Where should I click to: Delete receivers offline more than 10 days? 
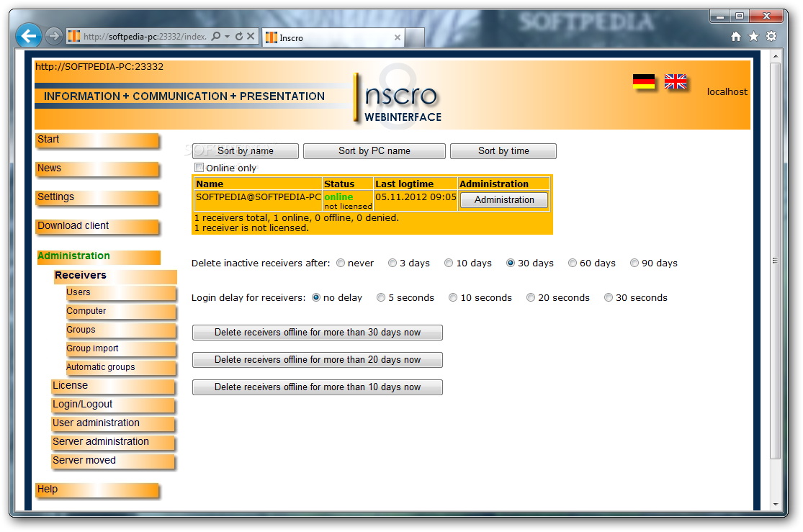pyautogui.click(x=318, y=387)
